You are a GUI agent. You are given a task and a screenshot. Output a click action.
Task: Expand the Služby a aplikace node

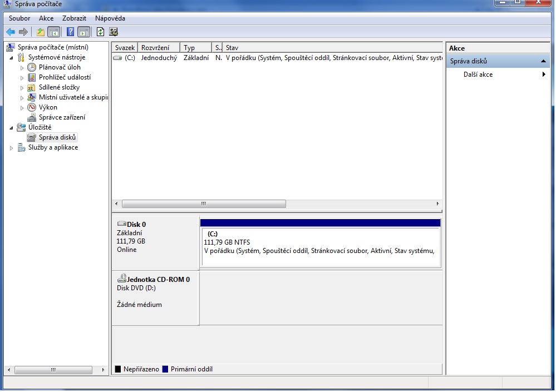(x=11, y=148)
